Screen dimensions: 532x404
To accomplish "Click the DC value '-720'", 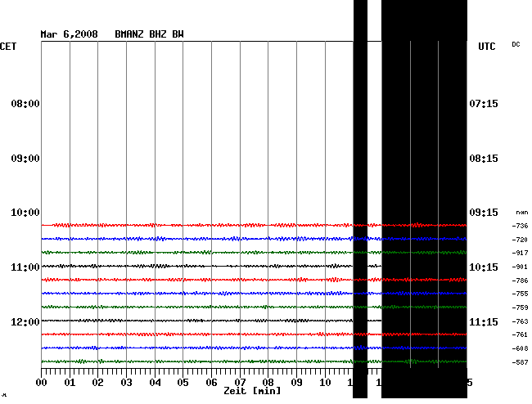I will click(x=520, y=240).
